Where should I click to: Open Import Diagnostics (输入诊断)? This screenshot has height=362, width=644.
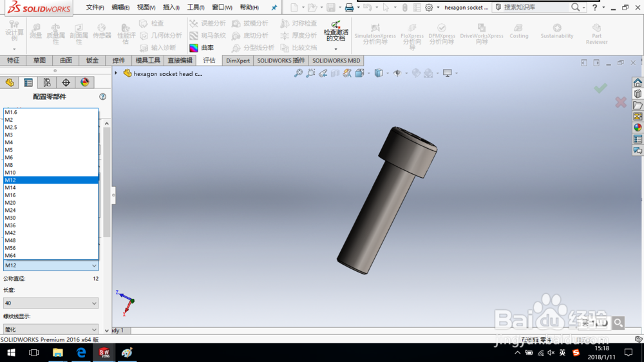[x=158, y=48]
